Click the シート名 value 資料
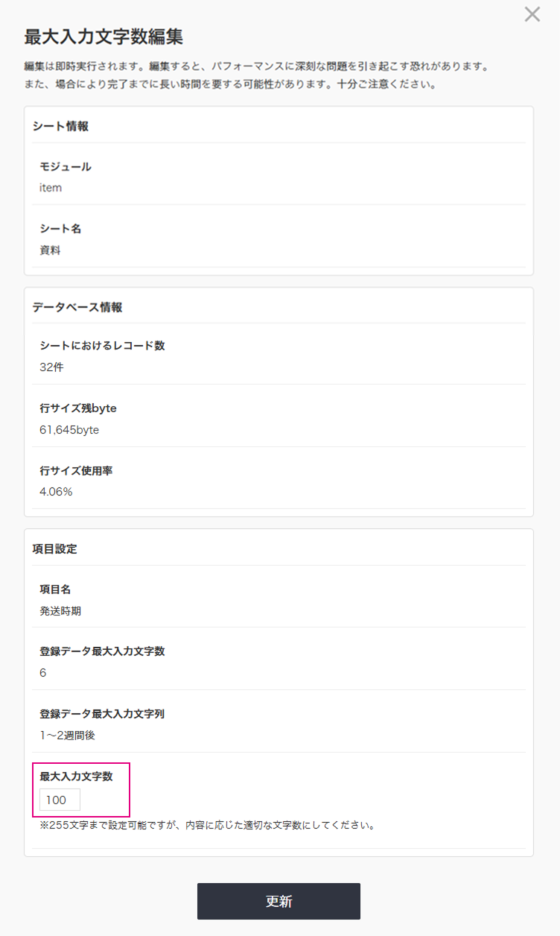This screenshot has height=936, width=560. click(48, 249)
